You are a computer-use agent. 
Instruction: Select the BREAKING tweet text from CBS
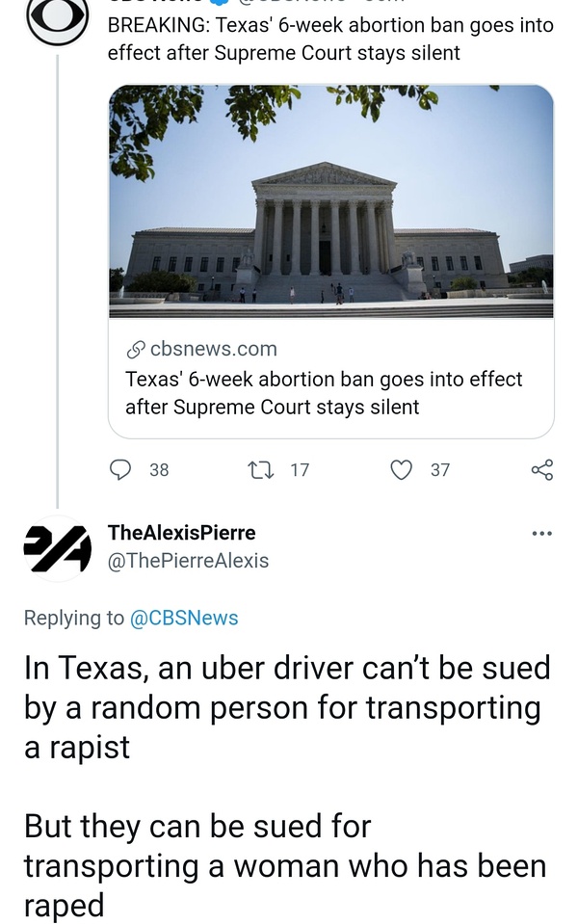tap(330, 39)
